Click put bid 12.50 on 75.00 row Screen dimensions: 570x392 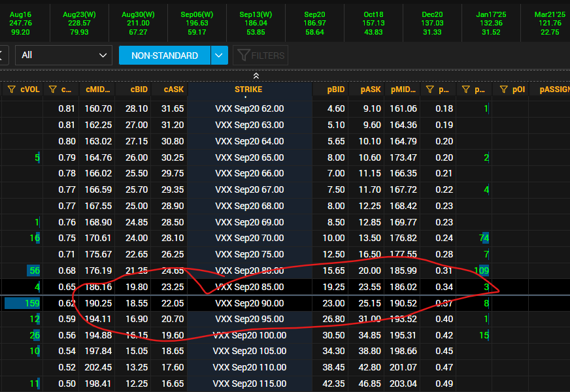tap(333, 254)
